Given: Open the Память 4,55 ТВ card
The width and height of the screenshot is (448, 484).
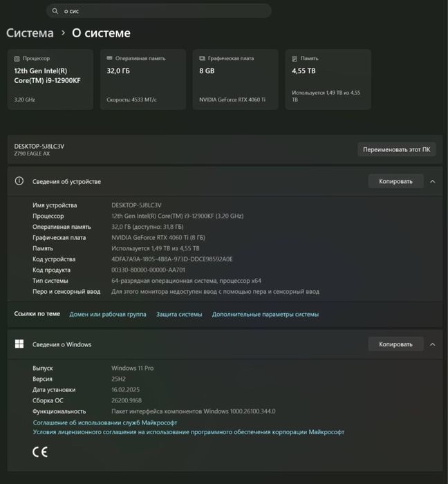Looking at the screenshot, I should [x=328, y=80].
